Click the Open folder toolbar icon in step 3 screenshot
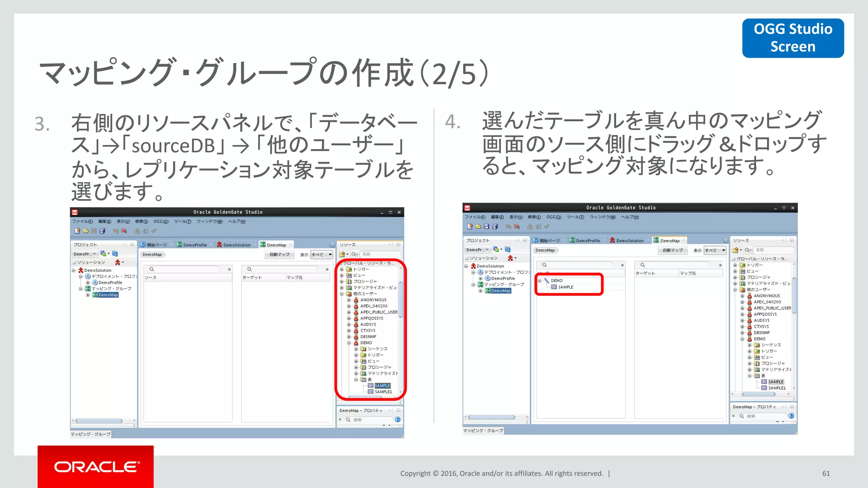 [x=86, y=231]
